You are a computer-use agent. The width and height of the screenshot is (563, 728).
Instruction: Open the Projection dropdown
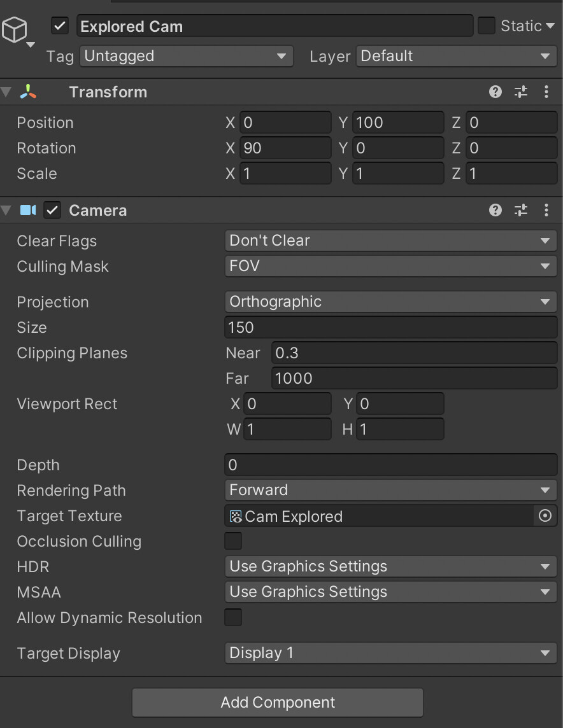point(390,302)
